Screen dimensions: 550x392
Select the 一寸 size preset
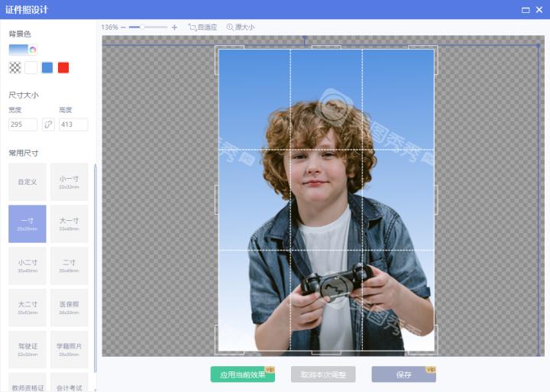pyautogui.click(x=27, y=224)
